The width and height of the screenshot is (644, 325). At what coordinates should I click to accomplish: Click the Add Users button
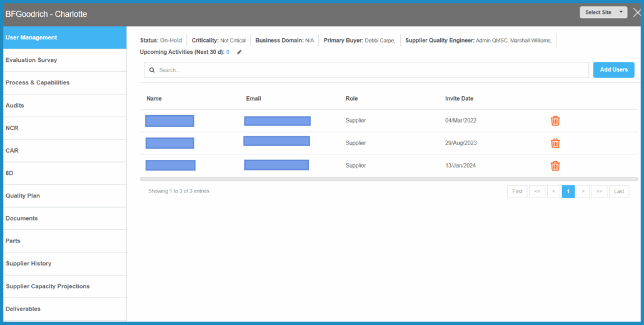613,70
